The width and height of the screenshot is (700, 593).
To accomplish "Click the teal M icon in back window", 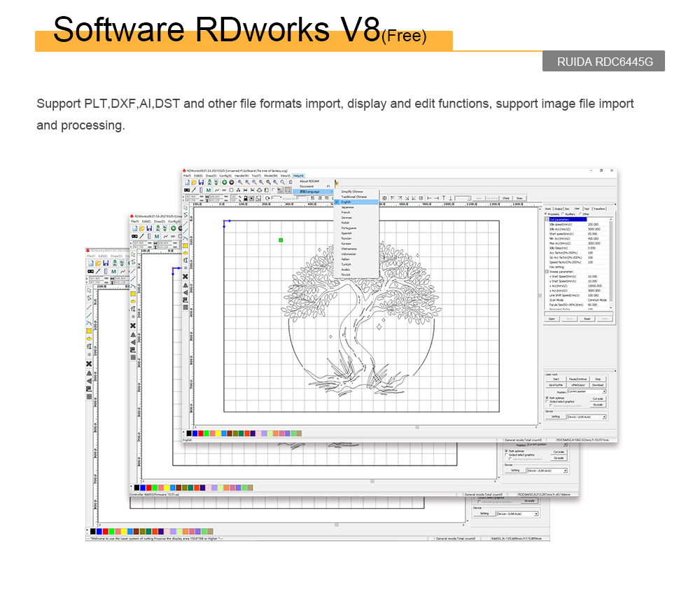I will tap(113, 272).
